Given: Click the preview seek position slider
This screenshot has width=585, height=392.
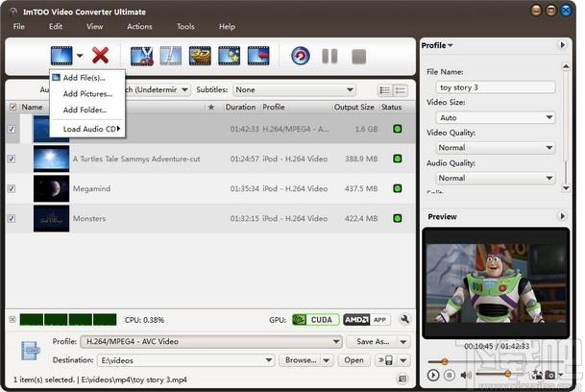Looking at the screenshot, I should tap(445, 361).
